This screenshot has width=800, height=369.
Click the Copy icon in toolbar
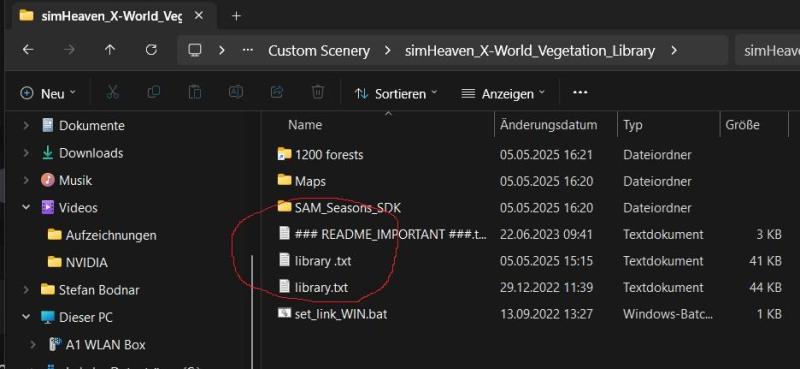point(153,92)
